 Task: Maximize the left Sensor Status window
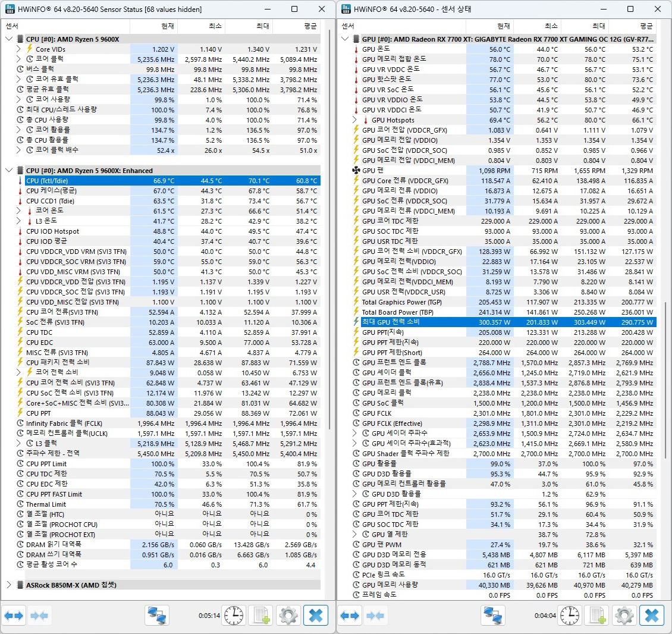click(x=294, y=9)
